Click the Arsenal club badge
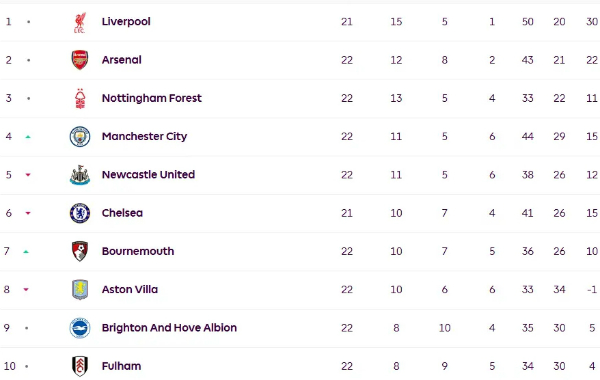Viewport: 600px width, 380px height. point(80,60)
